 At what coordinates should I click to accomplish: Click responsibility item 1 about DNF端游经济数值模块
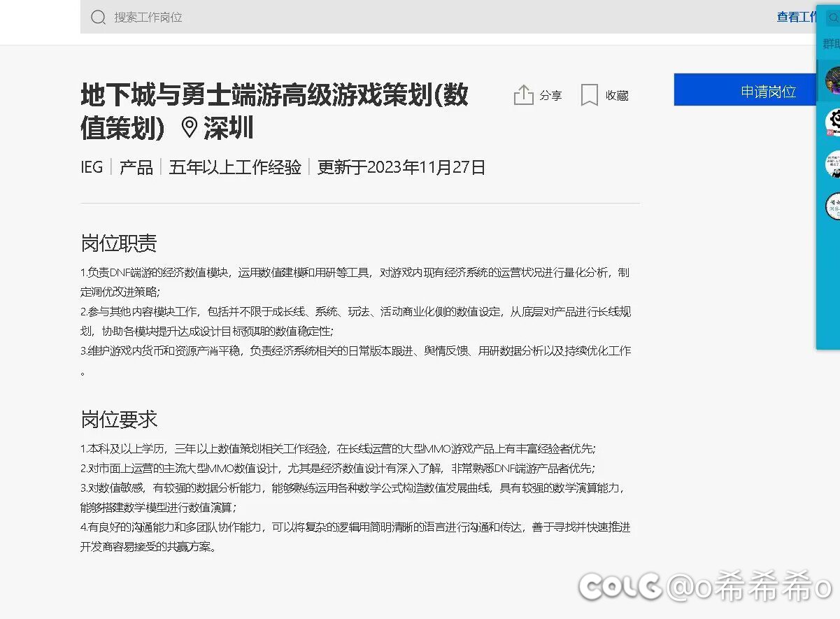355,282
